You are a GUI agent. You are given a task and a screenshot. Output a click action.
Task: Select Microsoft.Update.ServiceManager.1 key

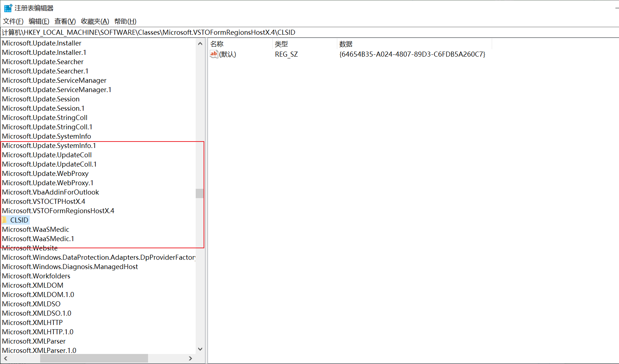pos(57,90)
